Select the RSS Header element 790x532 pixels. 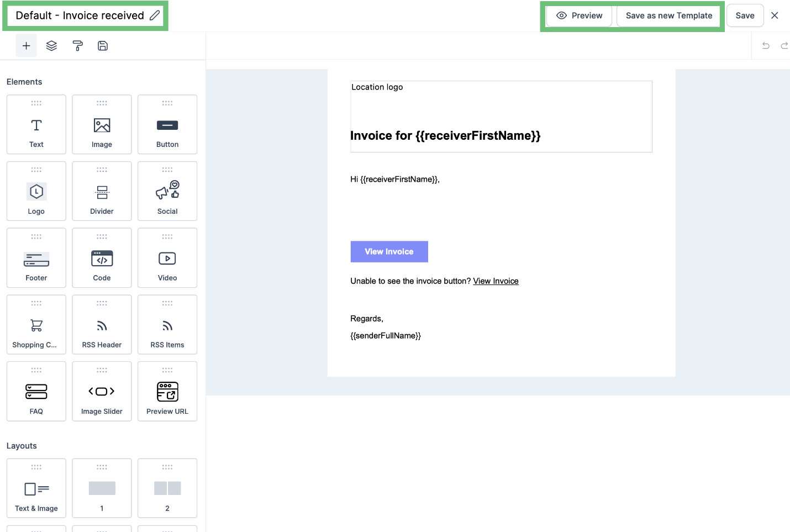(x=102, y=325)
